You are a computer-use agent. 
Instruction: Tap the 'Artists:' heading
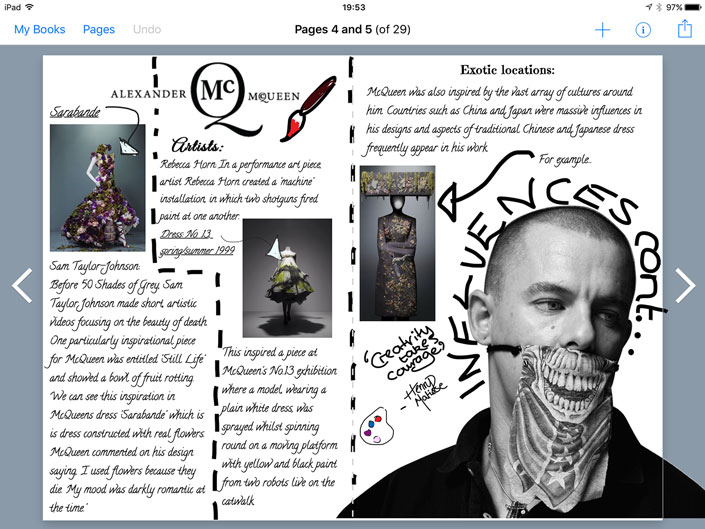click(196, 145)
